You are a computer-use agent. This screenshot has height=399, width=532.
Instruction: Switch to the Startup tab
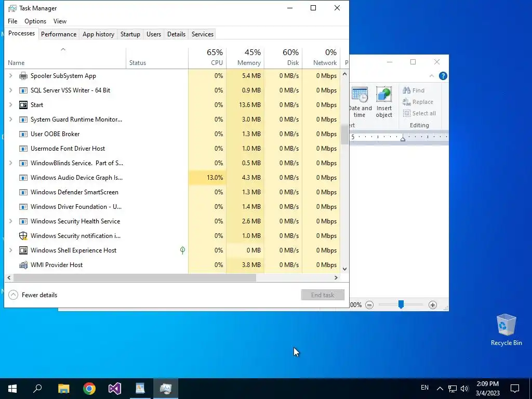(x=130, y=34)
